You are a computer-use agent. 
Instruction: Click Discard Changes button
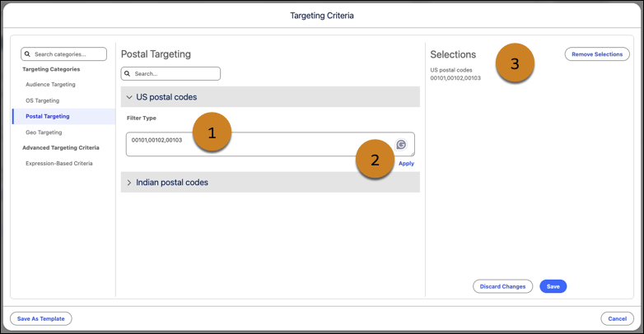click(x=502, y=286)
